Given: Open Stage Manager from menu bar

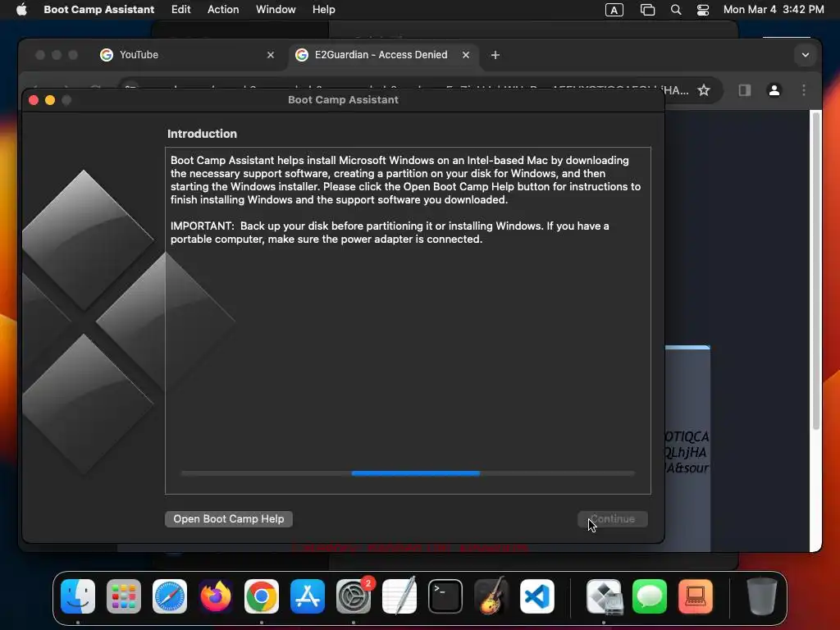Looking at the screenshot, I should click(647, 10).
